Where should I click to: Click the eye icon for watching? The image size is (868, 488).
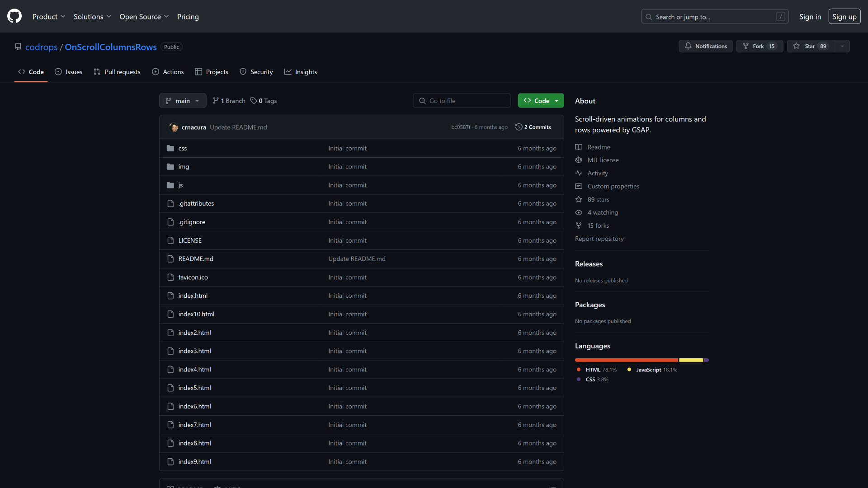(579, 212)
